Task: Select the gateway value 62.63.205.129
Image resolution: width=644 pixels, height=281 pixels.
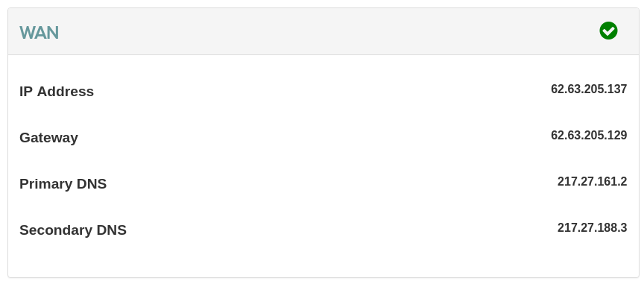Action: tap(589, 135)
